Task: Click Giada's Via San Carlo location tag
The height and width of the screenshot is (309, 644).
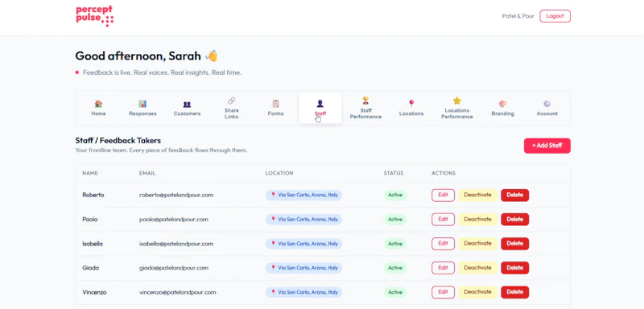Action: (304, 268)
